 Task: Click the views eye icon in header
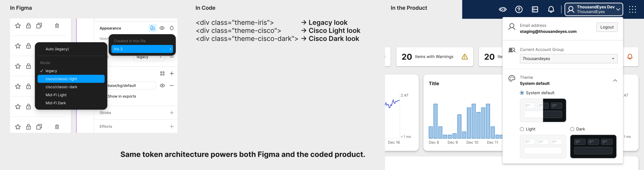[x=503, y=10]
